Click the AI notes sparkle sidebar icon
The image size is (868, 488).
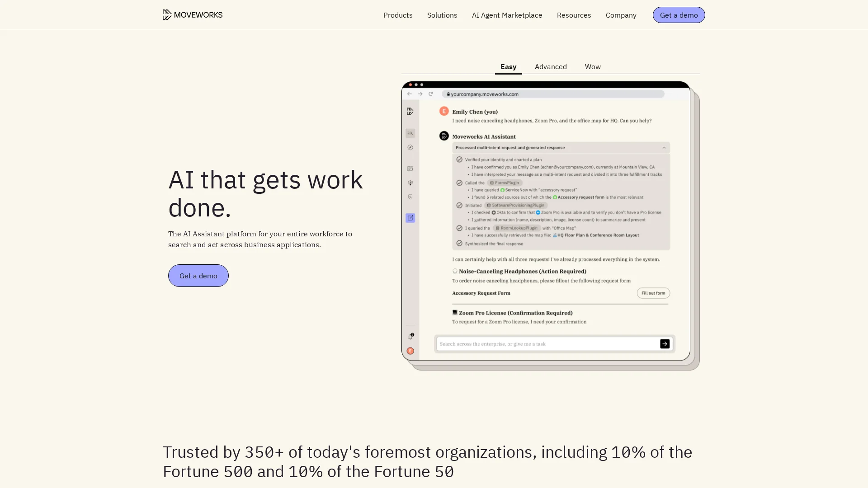click(x=410, y=169)
